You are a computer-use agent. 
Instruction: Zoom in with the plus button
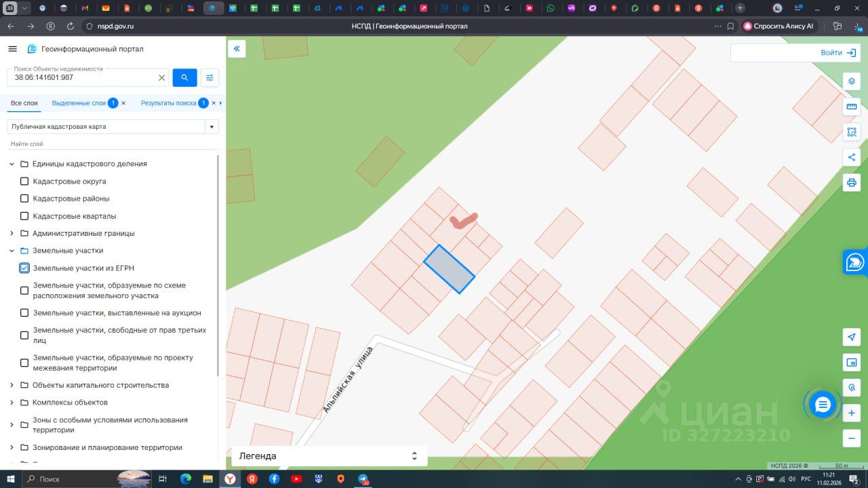pos(852,413)
